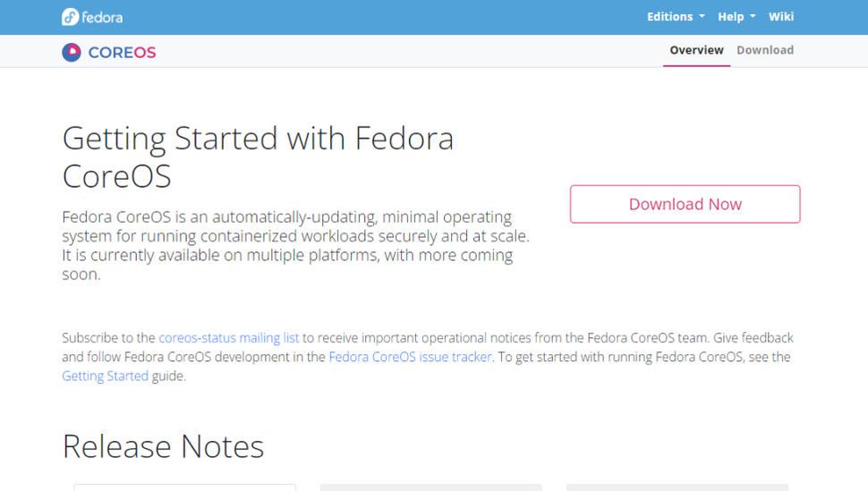The image size is (868, 491).
Task: Expand the Help dropdown menu
Action: click(736, 17)
